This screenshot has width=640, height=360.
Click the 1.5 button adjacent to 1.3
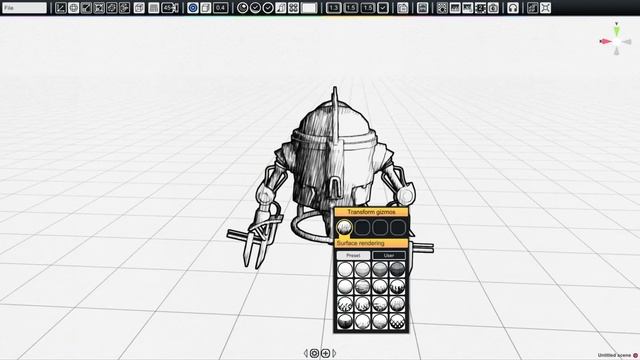coord(351,8)
